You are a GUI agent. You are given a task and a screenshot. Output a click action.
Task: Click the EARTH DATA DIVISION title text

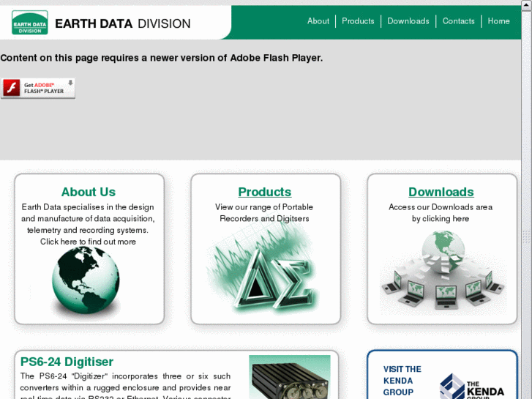(122, 23)
